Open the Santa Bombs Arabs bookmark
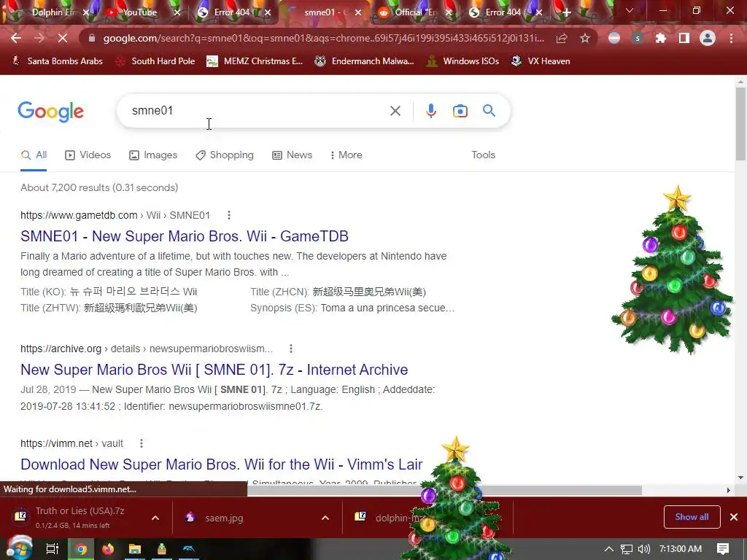 [x=57, y=61]
